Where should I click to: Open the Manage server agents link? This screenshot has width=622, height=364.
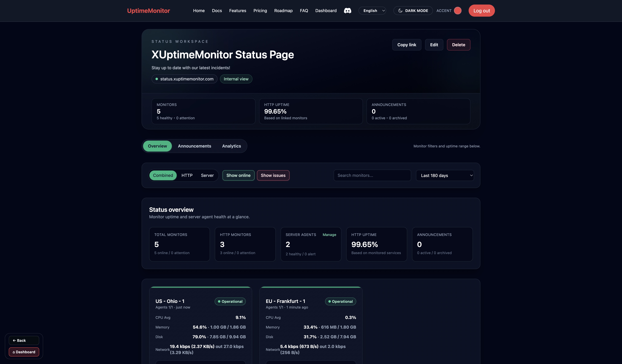[329, 234]
